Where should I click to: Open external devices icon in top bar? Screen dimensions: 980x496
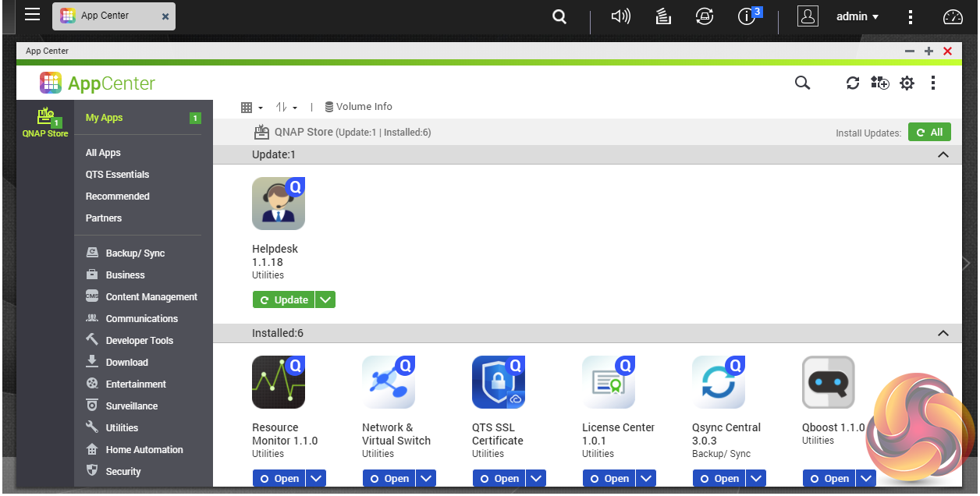coord(705,16)
